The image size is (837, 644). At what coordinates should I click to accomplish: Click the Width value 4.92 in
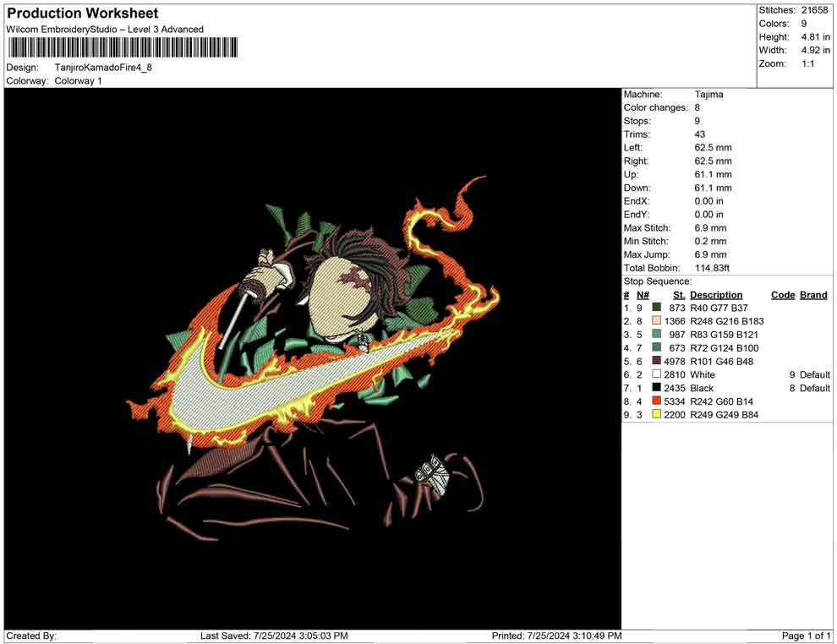click(x=815, y=50)
